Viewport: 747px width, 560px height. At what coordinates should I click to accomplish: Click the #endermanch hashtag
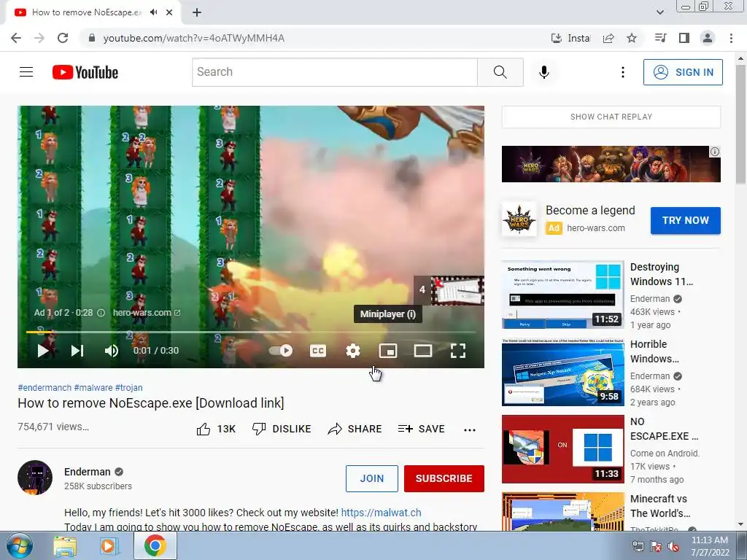pos(44,388)
